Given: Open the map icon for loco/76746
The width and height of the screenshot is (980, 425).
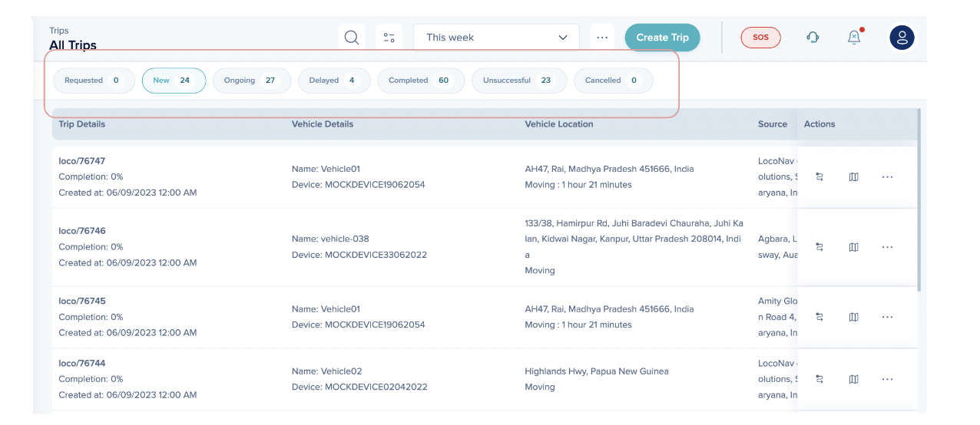Looking at the screenshot, I should 853,247.
